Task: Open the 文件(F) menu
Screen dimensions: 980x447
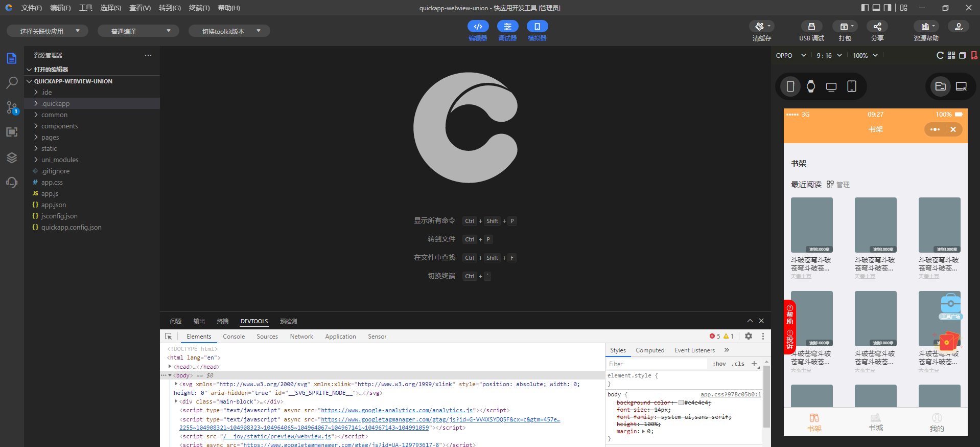Action: coord(31,8)
